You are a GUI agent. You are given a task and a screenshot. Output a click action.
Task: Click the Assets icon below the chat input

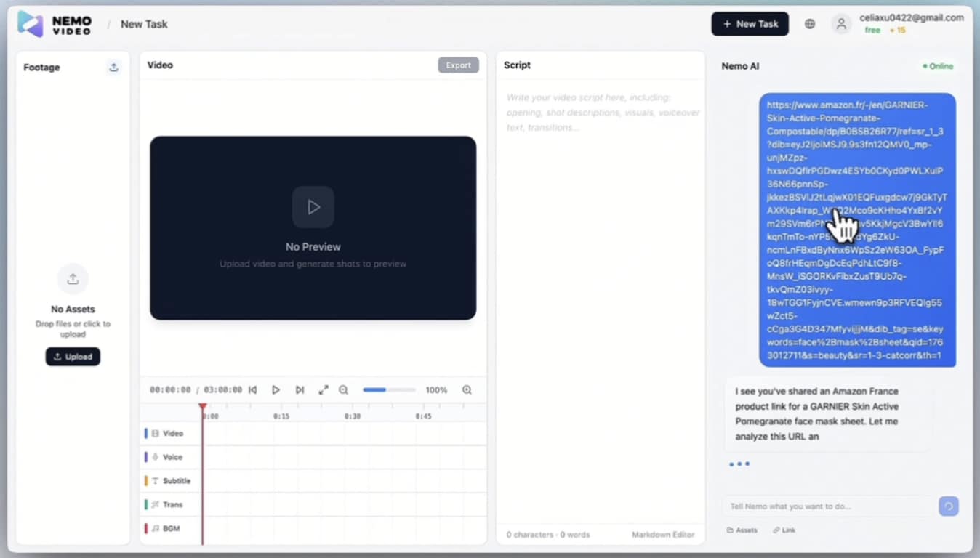742,530
